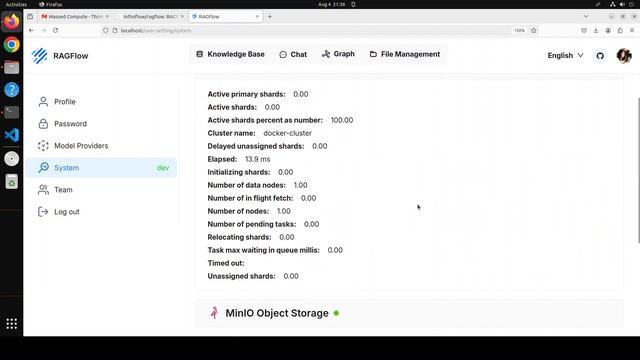Viewport: 640px width, 360px height.
Task: Click the Model Providers icon
Action: (x=43, y=146)
